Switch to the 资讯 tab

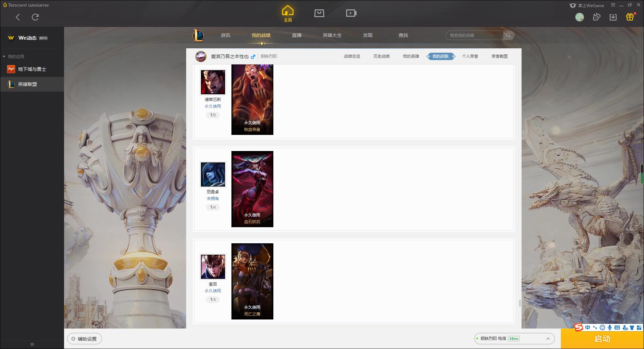point(225,35)
